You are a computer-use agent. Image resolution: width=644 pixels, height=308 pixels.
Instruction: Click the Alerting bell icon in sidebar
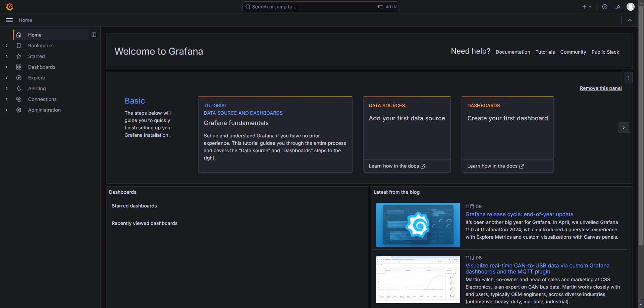click(19, 88)
